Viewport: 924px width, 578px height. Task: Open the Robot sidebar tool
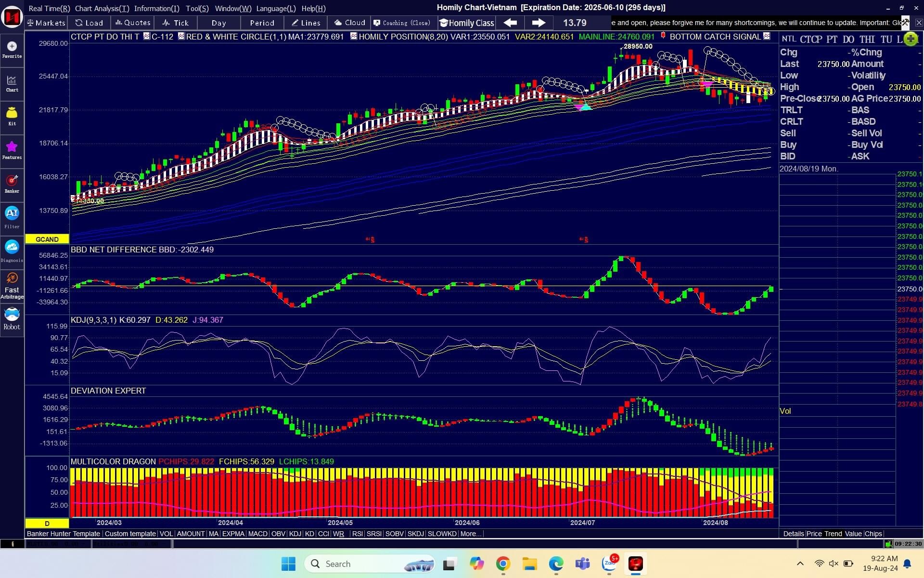point(12,319)
